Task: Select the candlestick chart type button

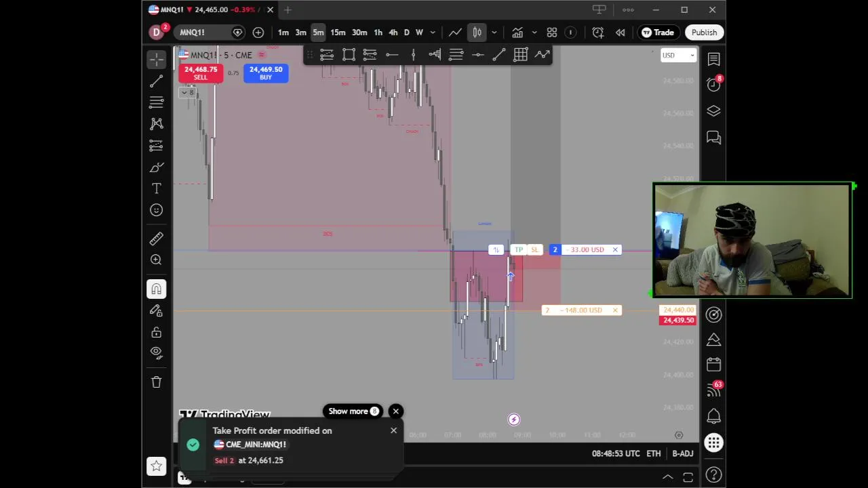Action: 477,33
